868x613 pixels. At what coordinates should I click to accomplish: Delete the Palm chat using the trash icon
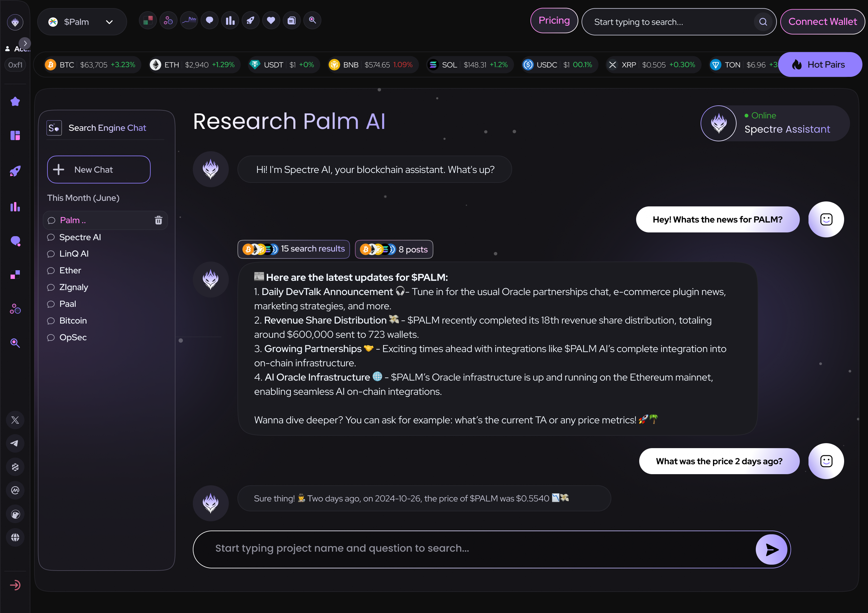click(x=158, y=220)
